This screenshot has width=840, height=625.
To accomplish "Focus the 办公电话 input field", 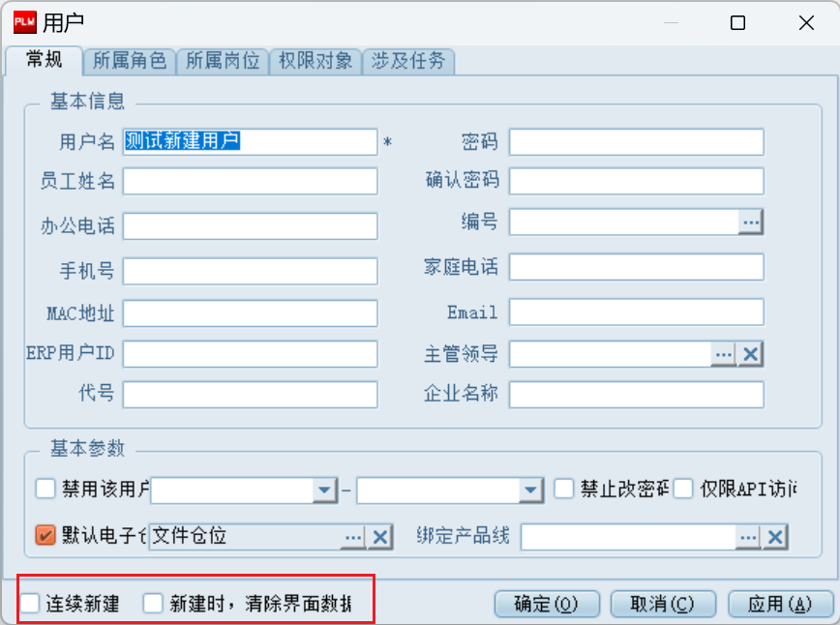I will 251,226.
